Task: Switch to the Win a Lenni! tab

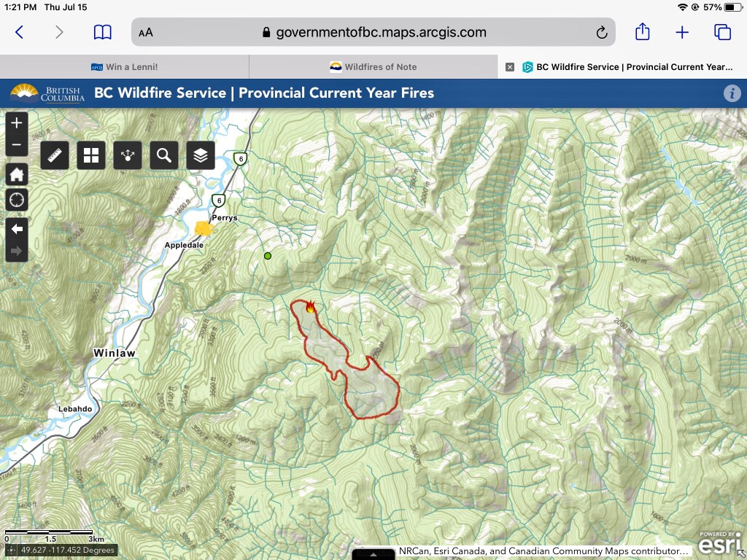Action: pos(124,67)
